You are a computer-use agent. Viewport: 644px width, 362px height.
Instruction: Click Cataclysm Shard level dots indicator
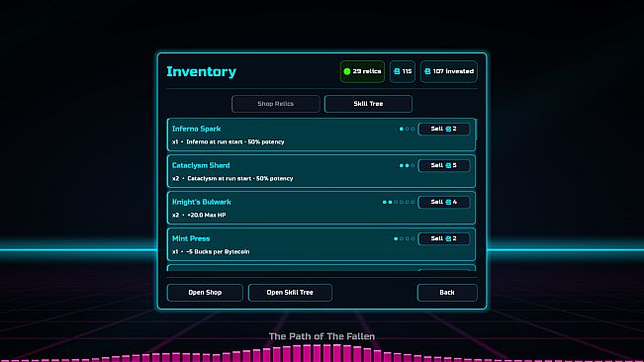click(x=407, y=165)
